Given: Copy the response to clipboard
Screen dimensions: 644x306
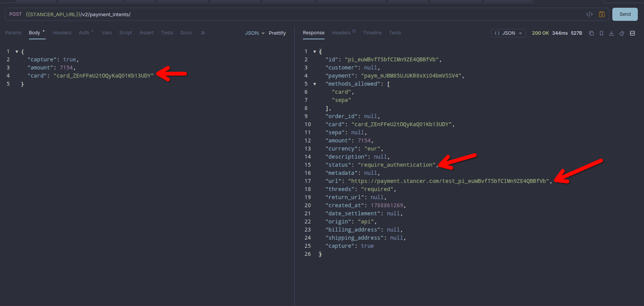Looking at the screenshot, I should pyautogui.click(x=591, y=33).
